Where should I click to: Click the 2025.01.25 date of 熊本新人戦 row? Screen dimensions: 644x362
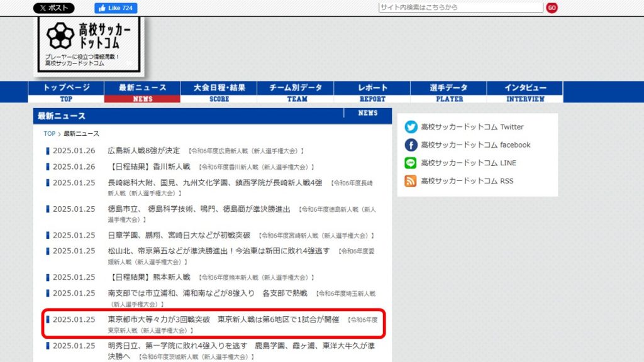(x=74, y=277)
